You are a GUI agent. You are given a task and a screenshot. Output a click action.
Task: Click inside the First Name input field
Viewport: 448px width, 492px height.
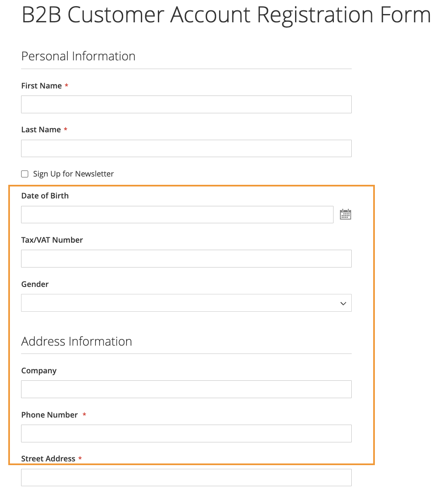pos(186,104)
